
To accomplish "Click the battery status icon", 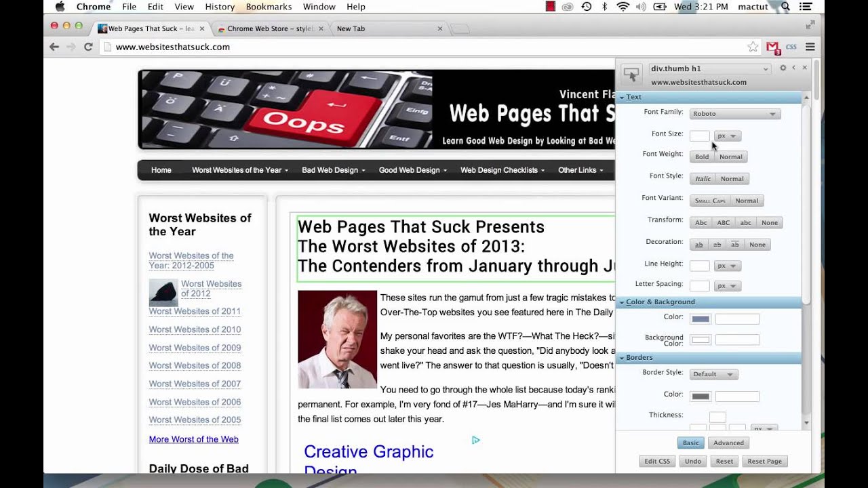I will pyautogui.click(x=658, y=7).
